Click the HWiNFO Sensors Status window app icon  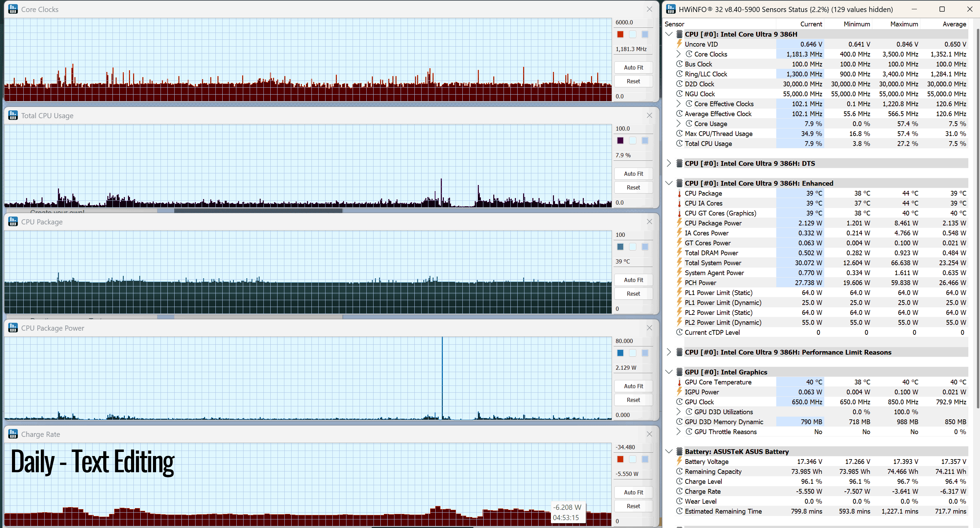pos(671,9)
